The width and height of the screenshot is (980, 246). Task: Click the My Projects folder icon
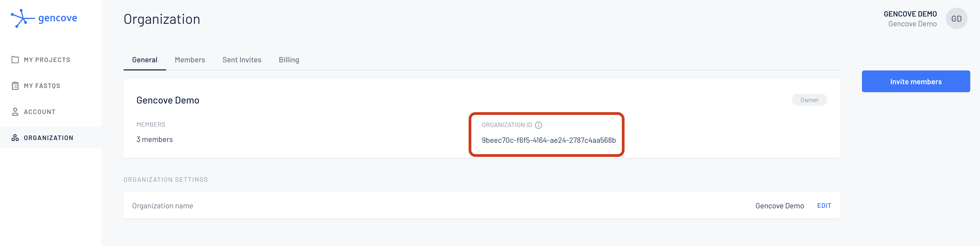(15, 60)
